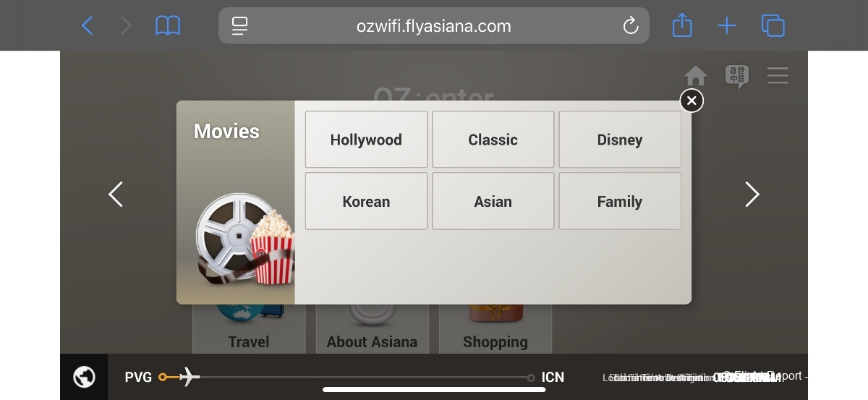This screenshot has width=868, height=400.
Task: Show all open tabs overview
Action: [x=773, y=26]
